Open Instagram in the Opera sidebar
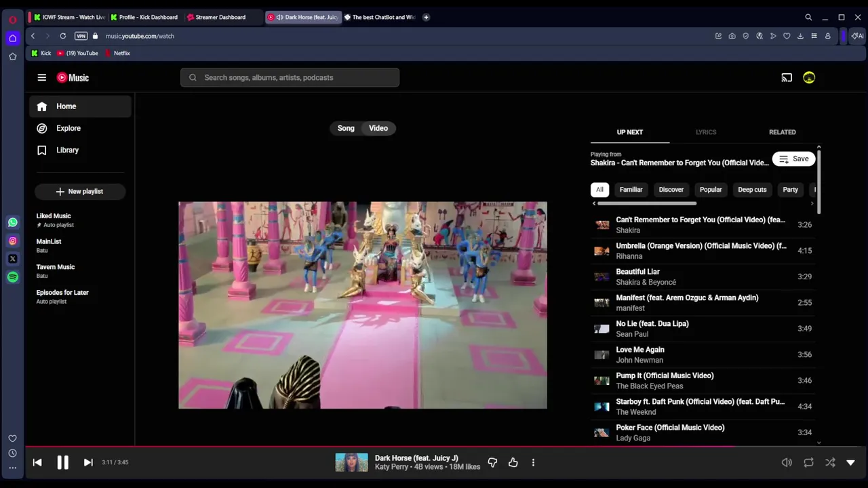 click(13, 241)
